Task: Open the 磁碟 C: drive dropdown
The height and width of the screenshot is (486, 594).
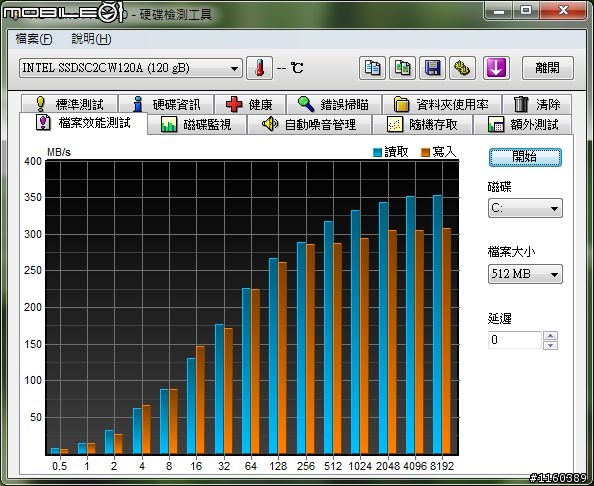Action: 525,208
